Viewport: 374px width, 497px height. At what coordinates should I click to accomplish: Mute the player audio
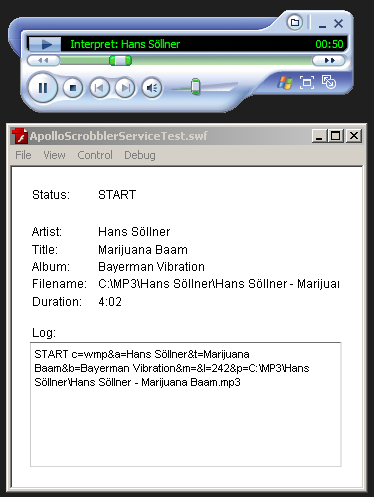point(152,88)
